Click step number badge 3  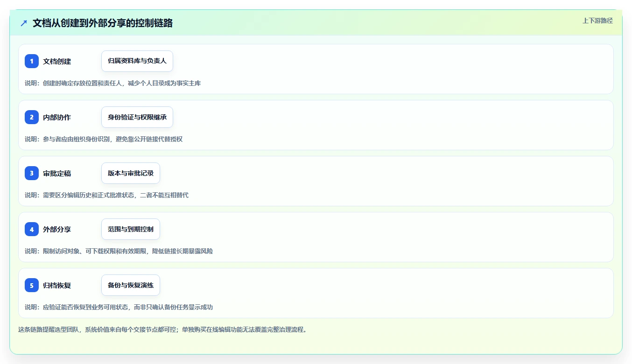pyautogui.click(x=32, y=173)
